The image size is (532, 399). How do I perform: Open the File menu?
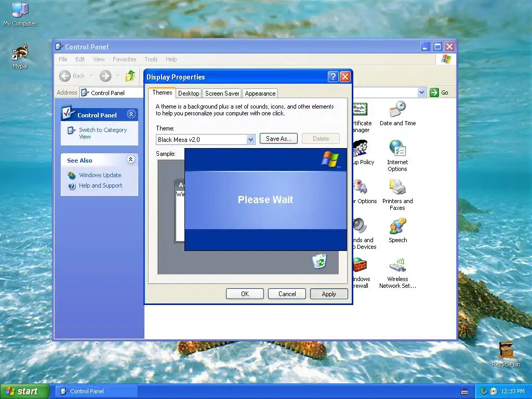point(63,59)
